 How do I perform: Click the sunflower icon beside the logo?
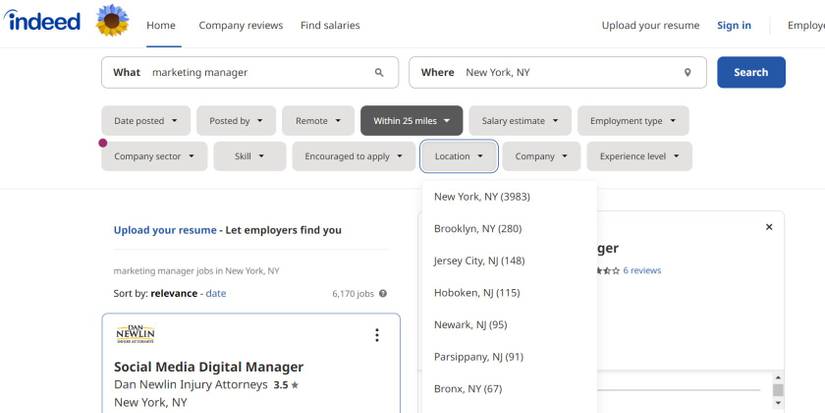point(112,20)
